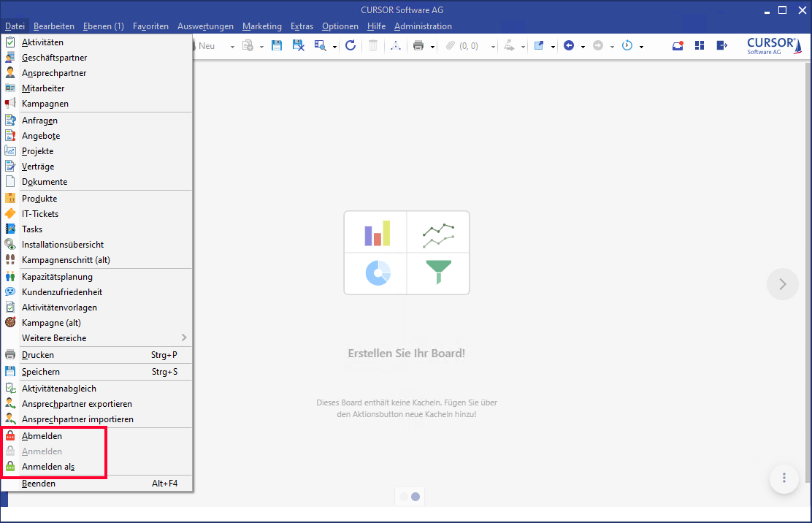Click the save disk icon in toolbar

pos(277,46)
